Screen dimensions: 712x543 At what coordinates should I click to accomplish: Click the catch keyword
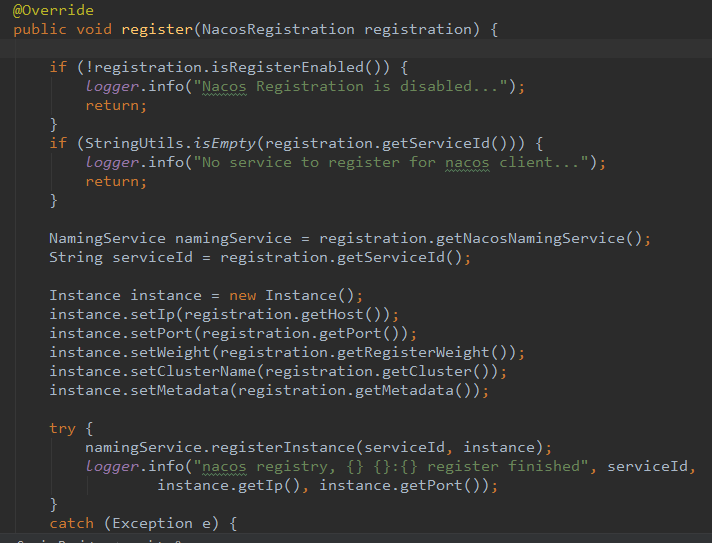click(71, 524)
